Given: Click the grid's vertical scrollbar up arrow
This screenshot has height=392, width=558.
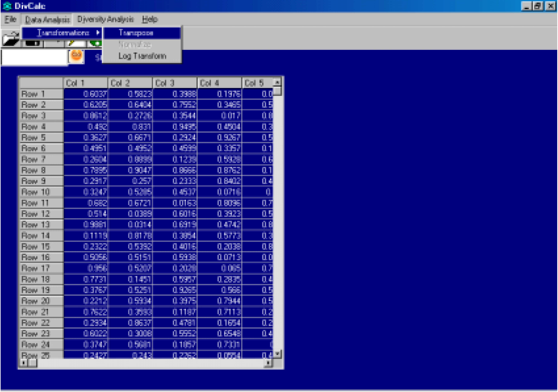Looking at the screenshot, I should tap(277, 83).
